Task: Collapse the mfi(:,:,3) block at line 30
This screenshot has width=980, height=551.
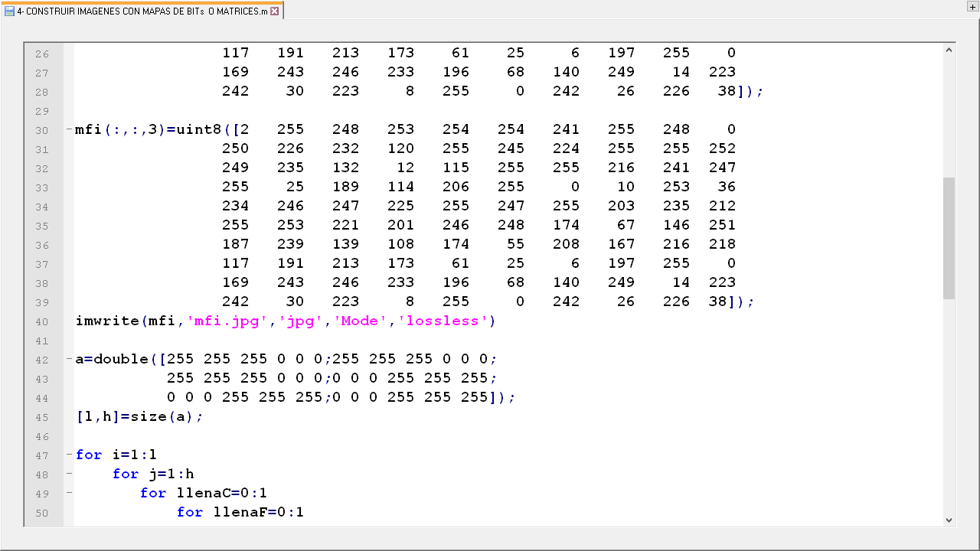Action: click(x=69, y=129)
